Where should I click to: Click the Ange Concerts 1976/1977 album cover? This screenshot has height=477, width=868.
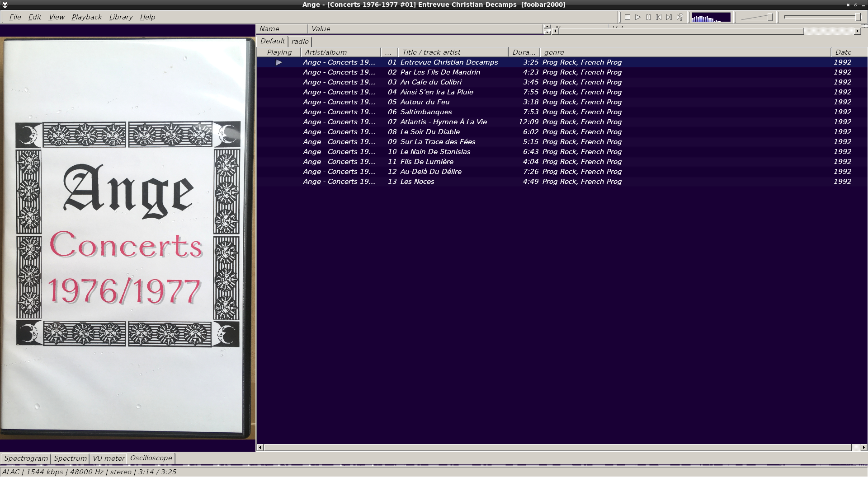[x=127, y=238]
